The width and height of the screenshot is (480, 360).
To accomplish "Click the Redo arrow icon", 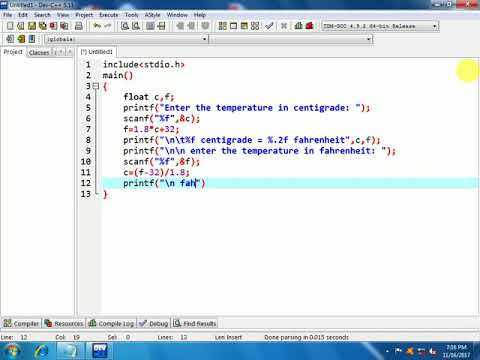I will 108,26.
